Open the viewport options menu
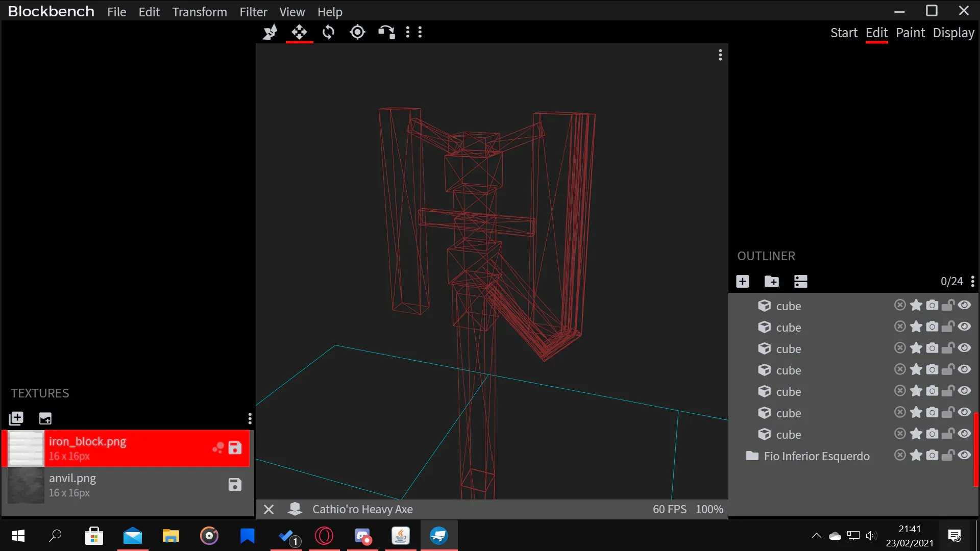Viewport: 980px width, 551px height. [720, 55]
